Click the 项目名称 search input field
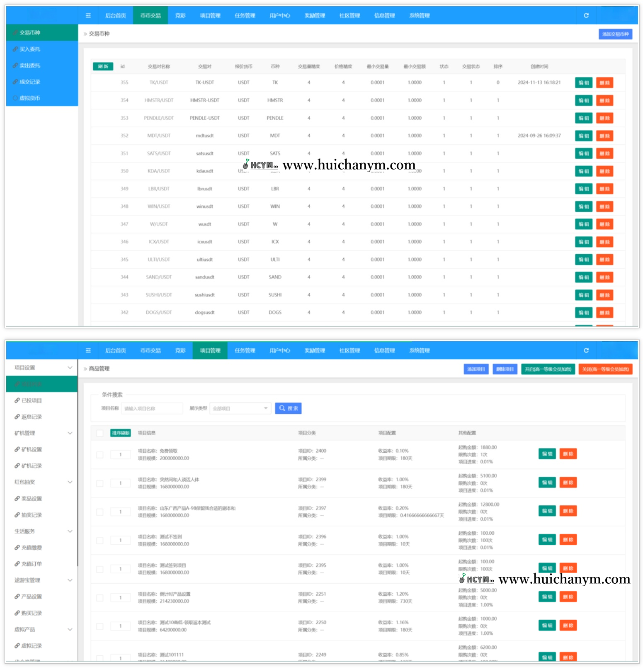The image size is (643, 672). 152,408
